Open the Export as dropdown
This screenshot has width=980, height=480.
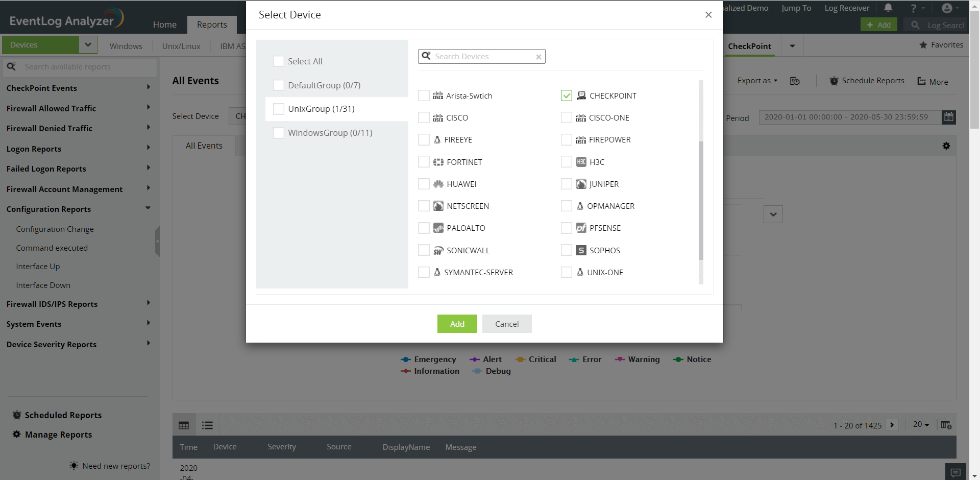[757, 81]
